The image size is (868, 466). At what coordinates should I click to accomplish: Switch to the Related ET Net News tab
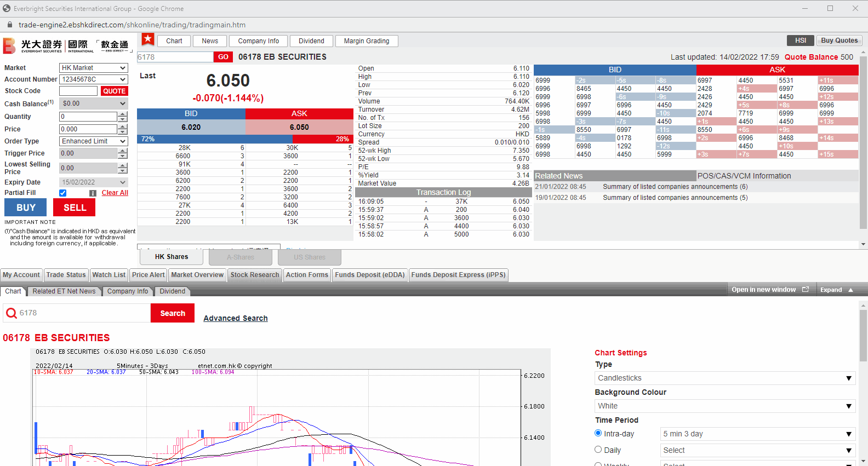point(64,291)
